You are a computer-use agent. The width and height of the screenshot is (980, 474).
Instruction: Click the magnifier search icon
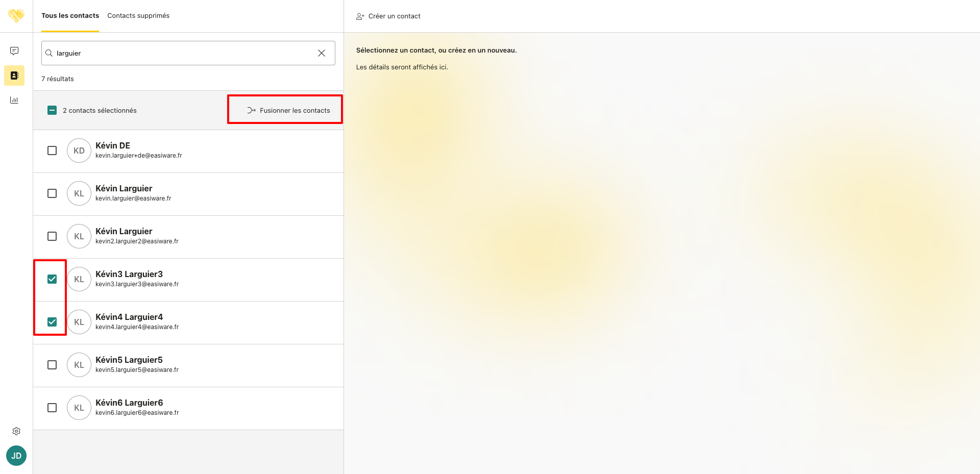(49, 53)
